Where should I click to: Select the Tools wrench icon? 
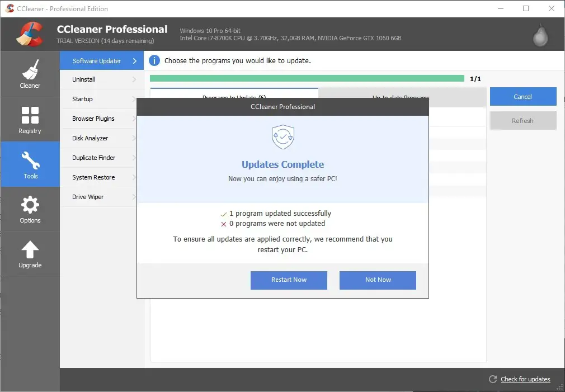[x=31, y=160]
